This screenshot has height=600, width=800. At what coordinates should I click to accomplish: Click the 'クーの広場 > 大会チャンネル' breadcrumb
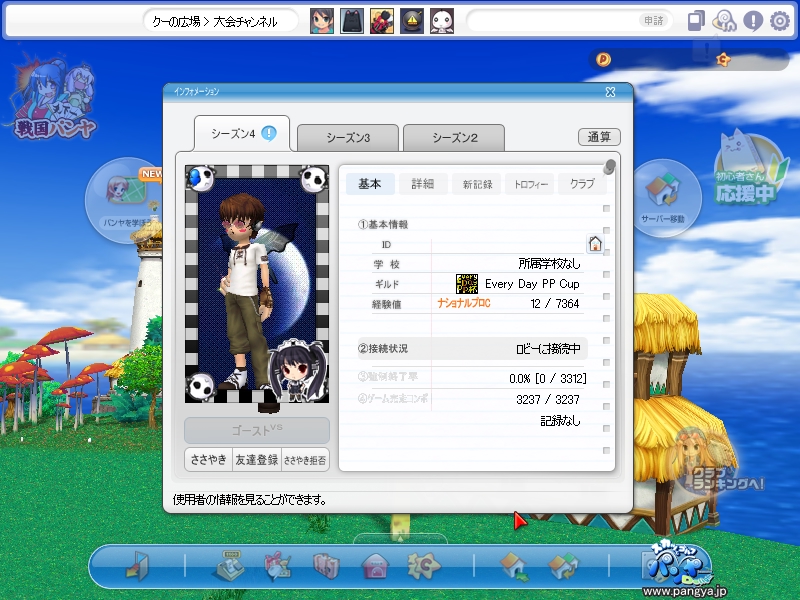pos(214,21)
